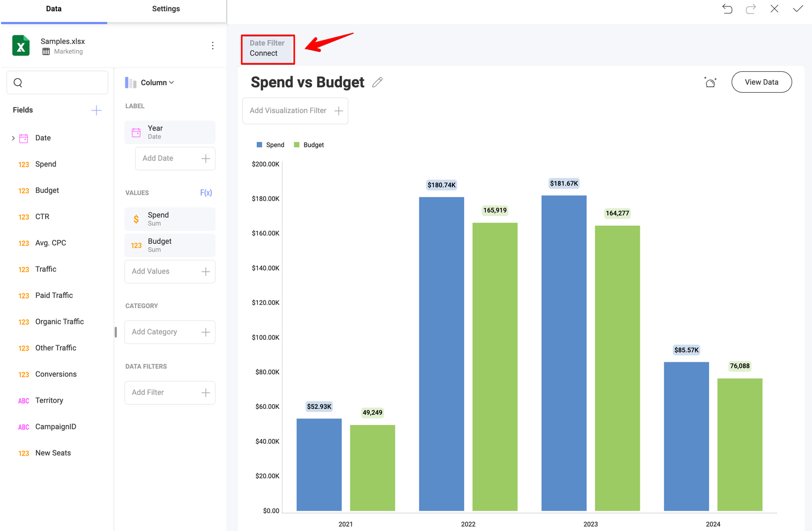Click the Year label calendar icon
The width and height of the screenshot is (812, 531).
tap(136, 132)
